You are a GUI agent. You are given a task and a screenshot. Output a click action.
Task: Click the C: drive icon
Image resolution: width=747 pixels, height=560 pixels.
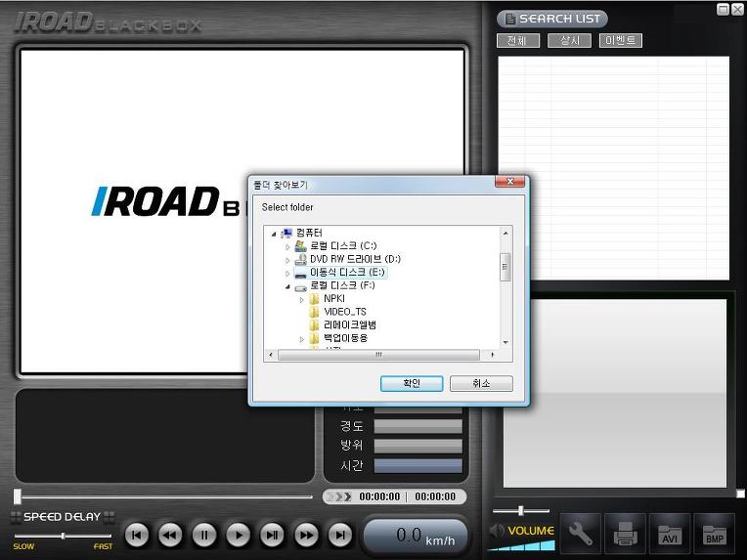pos(300,245)
